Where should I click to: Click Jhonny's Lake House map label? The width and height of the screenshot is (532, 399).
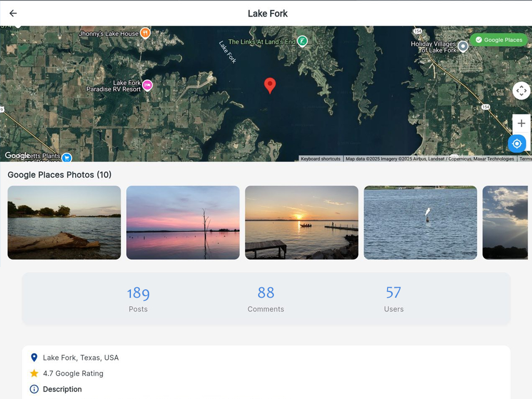[109, 34]
